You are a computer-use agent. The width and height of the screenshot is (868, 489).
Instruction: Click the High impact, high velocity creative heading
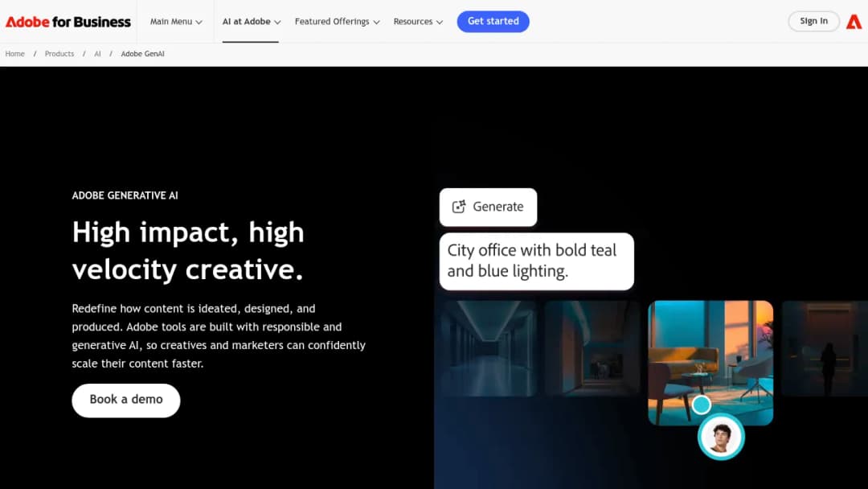tap(188, 251)
